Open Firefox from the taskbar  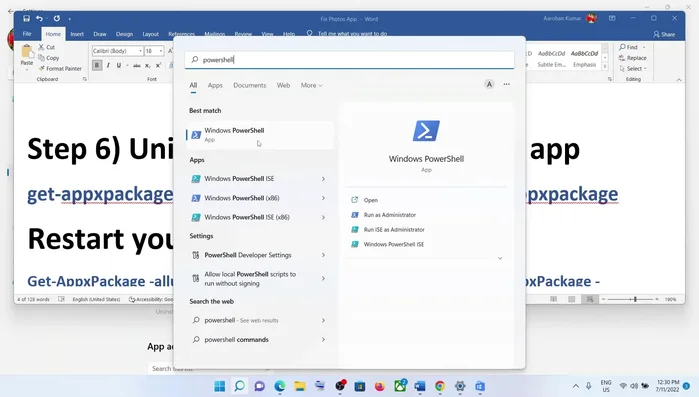click(x=380, y=386)
